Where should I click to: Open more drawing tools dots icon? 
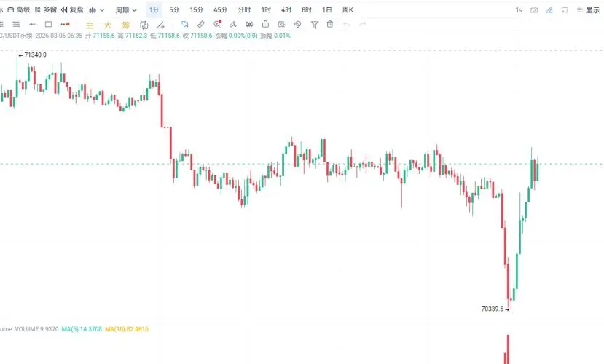coord(65,24)
